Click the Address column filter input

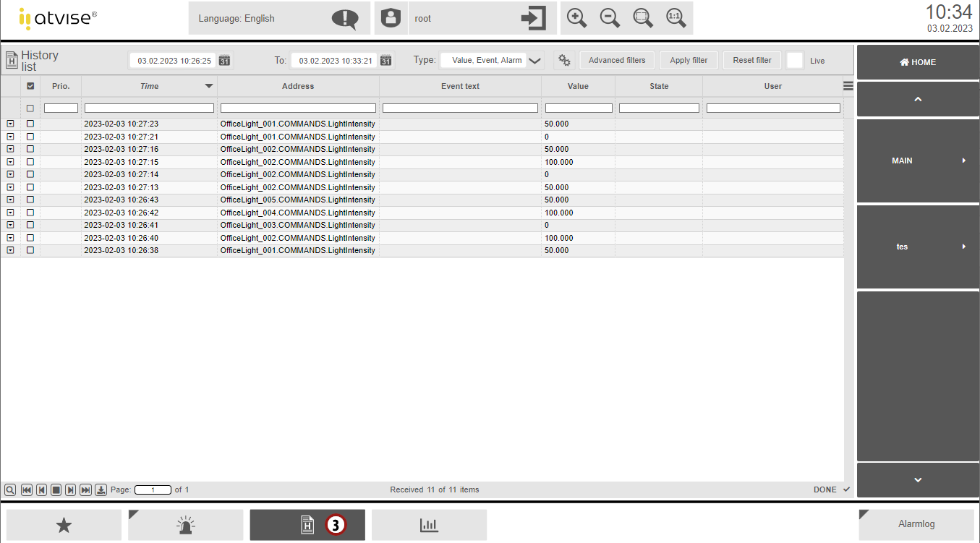click(x=298, y=108)
